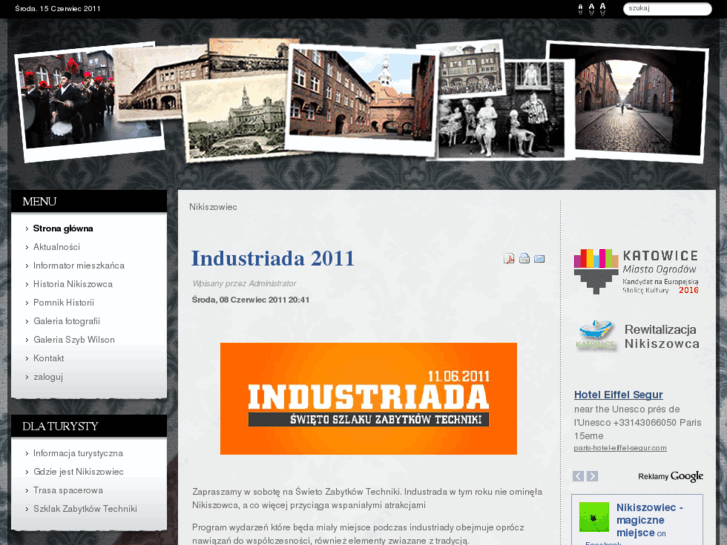Click the smallest font size icon
The image size is (727, 545).
pyautogui.click(x=580, y=10)
